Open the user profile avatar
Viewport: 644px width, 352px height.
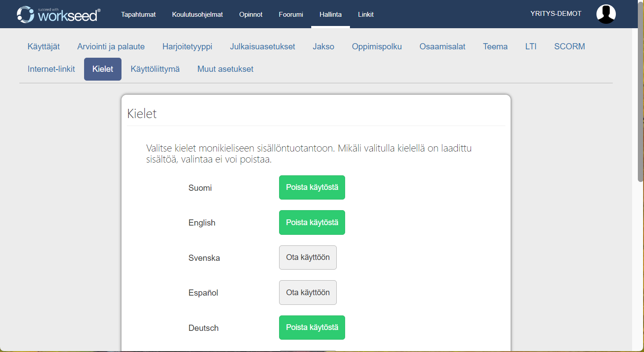606,14
